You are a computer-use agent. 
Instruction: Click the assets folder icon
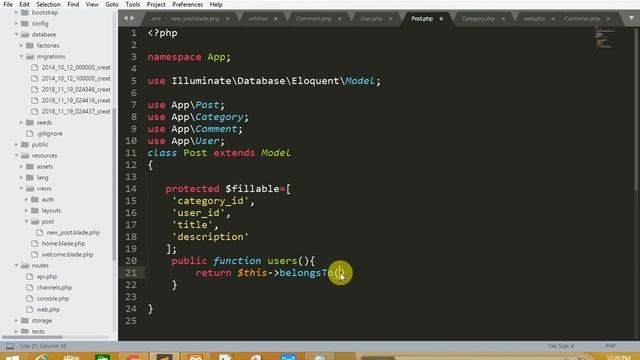tap(30, 167)
